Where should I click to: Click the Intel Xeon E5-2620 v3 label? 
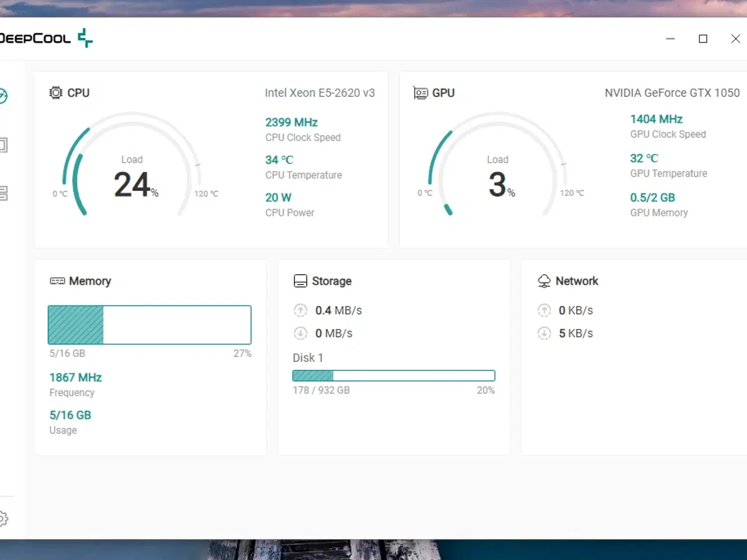320,93
